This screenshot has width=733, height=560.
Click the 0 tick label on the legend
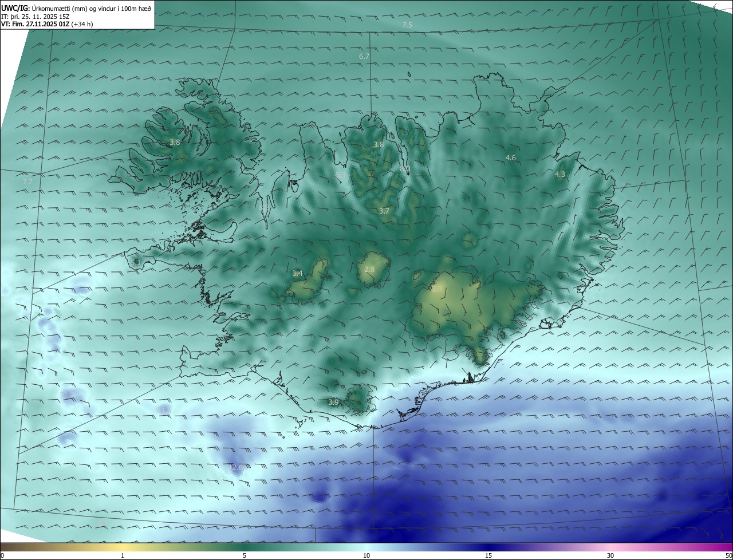click(x=2, y=555)
